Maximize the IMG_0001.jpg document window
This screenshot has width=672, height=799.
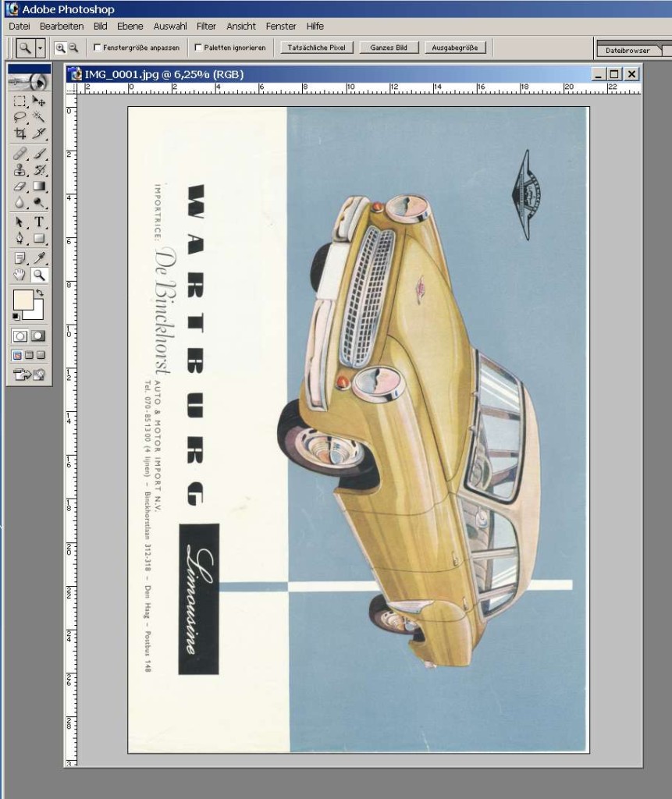point(614,74)
